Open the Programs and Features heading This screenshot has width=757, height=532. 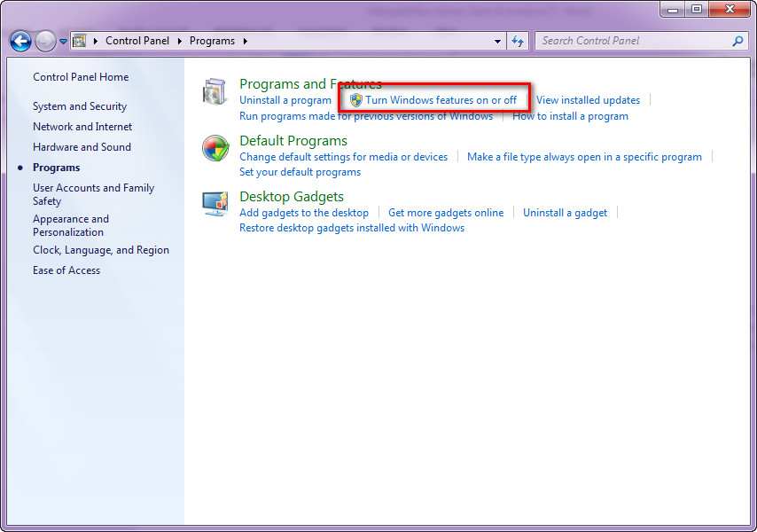coord(310,84)
